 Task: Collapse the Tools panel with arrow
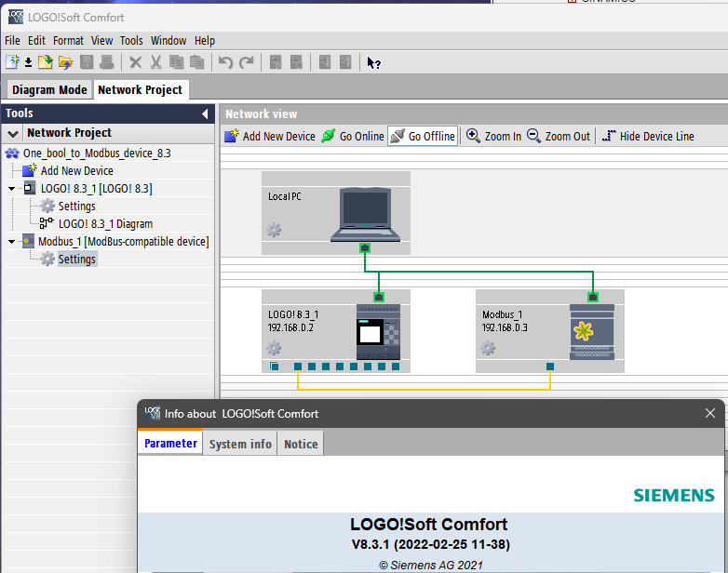pyautogui.click(x=205, y=113)
